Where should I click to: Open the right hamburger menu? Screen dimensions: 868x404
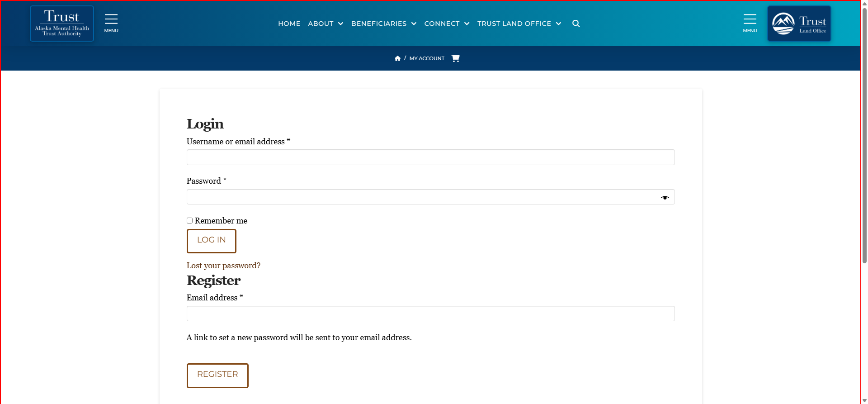[750, 23]
